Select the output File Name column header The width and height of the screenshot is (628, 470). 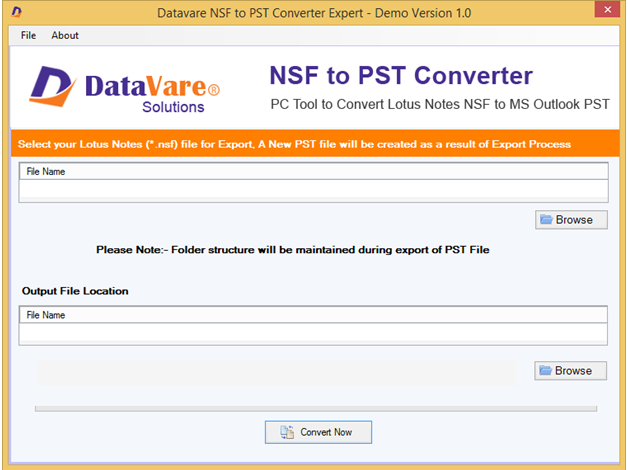(314, 315)
